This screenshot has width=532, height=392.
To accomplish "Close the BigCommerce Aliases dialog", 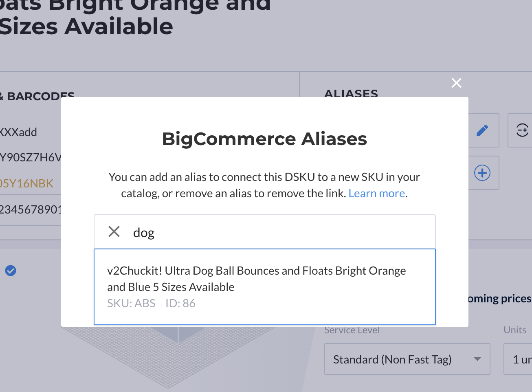I will coord(456,83).
